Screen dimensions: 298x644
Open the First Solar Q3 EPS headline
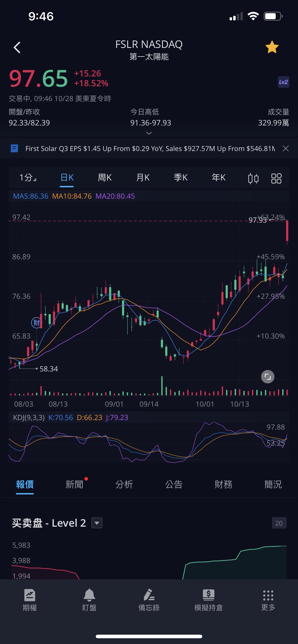[x=150, y=149]
